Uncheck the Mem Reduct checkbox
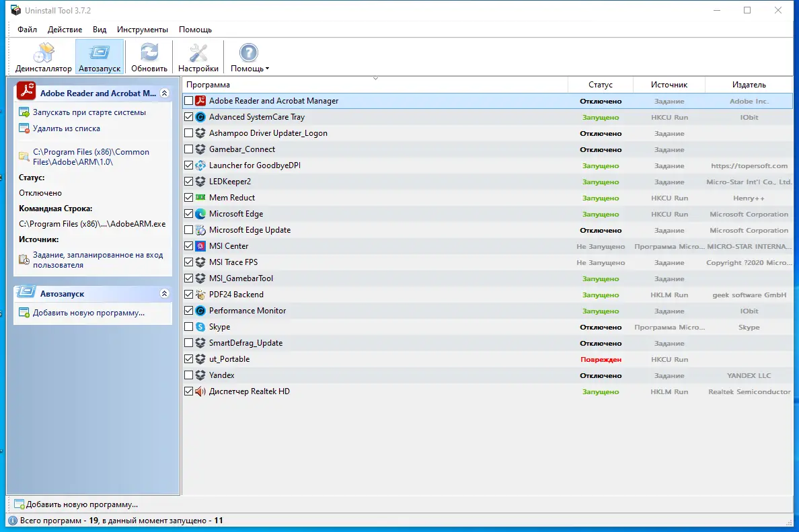Viewport: 799px width, 532px height. point(188,198)
